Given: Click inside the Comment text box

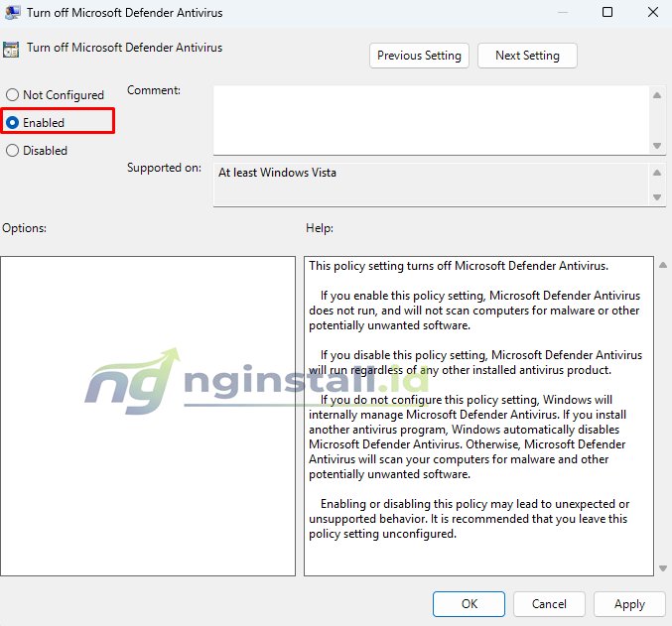Looking at the screenshot, I should 431,120.
